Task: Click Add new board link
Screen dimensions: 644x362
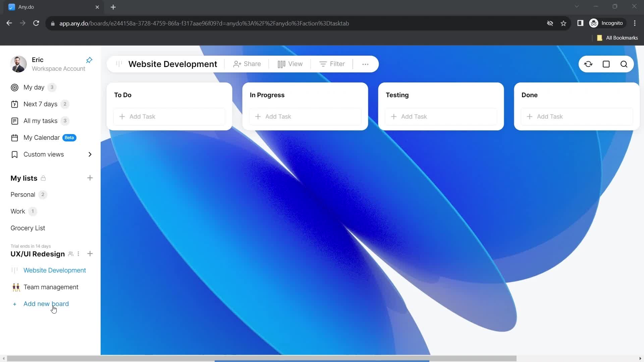Action: click(46, 304)
